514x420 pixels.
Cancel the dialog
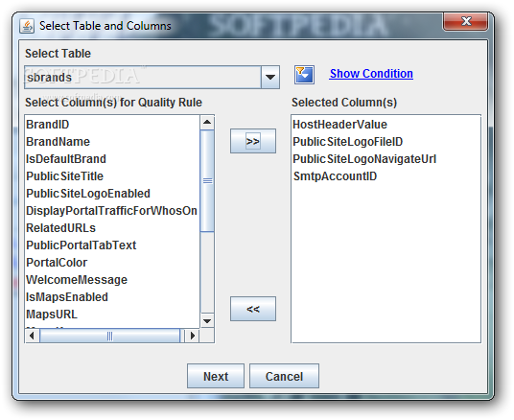pyautogui.click(x=284, y=376)
